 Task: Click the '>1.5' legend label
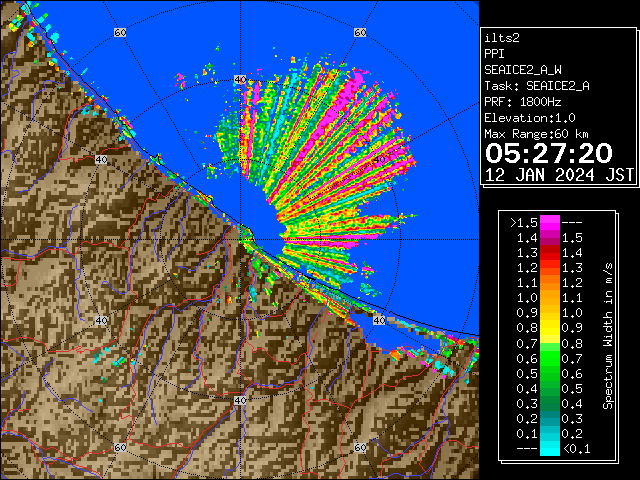point(524,223)
